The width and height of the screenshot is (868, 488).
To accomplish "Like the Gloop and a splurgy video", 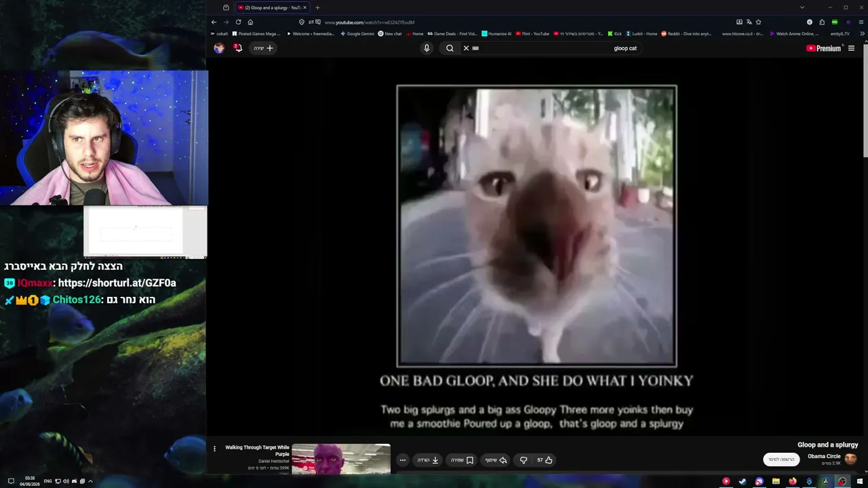I will 545,460.
